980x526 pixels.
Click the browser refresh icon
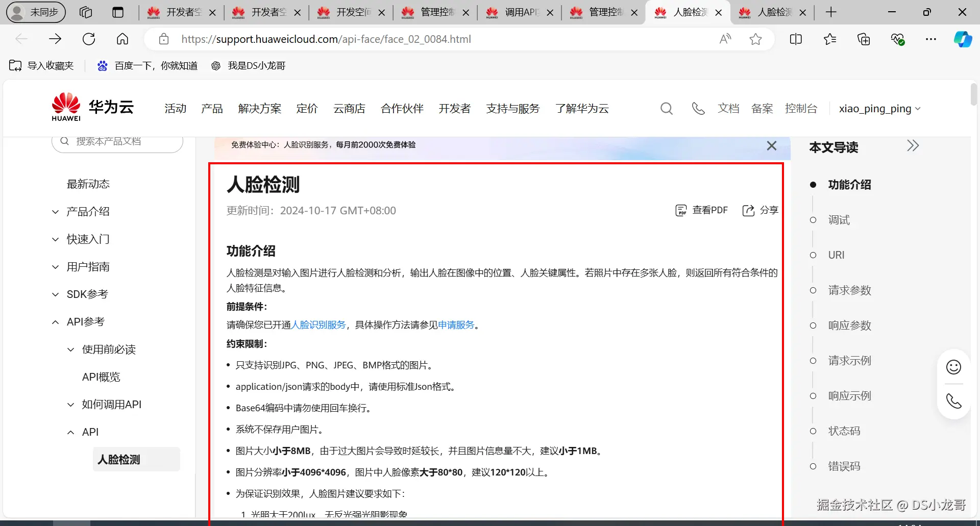point(89,39)
